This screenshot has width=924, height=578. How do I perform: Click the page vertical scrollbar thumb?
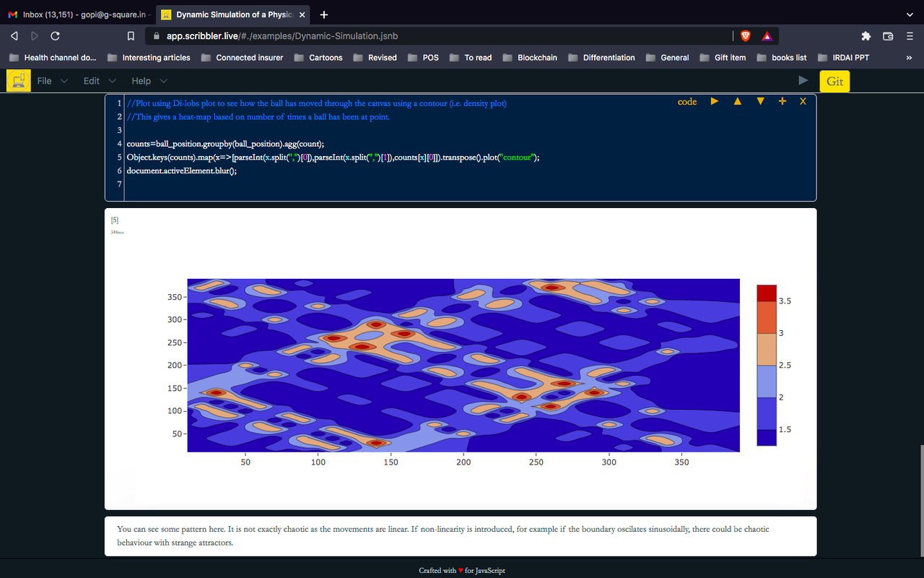pyautogui.click(x=920, y=501)
